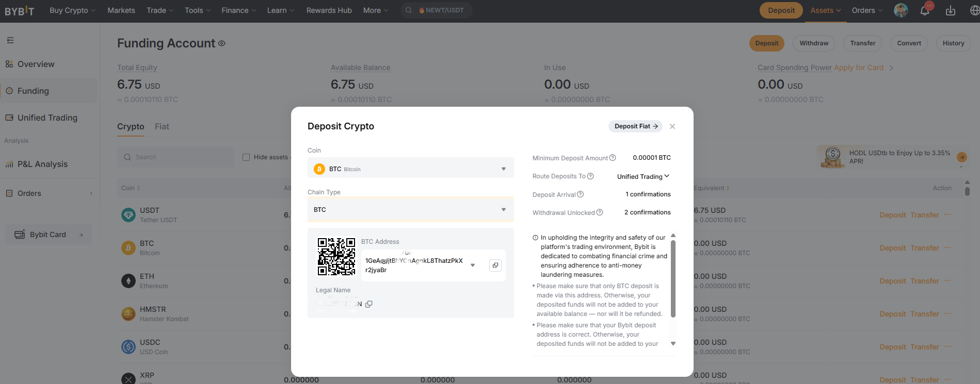Click Deposit link in BTC row
The width and height of the screenshot is (980, 384).
893,248
